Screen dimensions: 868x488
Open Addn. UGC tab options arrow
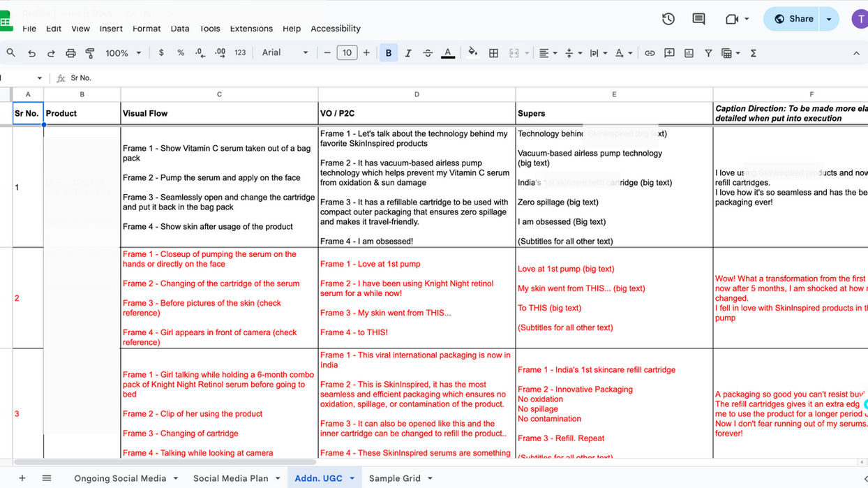click(x=352, y=478)
